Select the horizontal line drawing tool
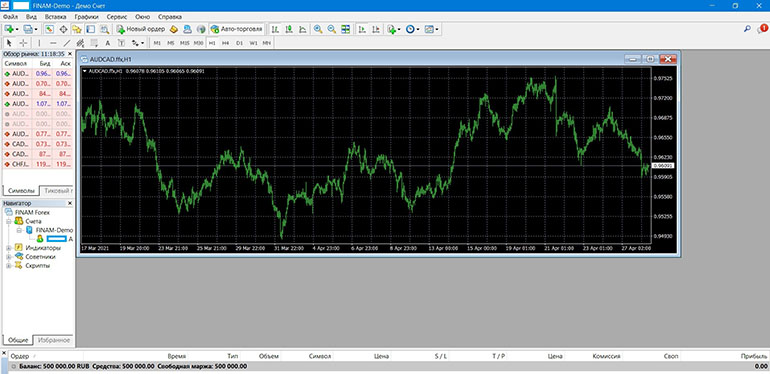The image size is (770, 374). coord(53,43)
